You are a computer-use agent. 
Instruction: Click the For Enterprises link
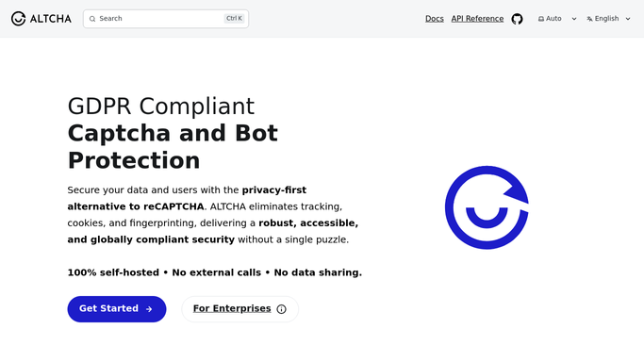tap(232, 308)
